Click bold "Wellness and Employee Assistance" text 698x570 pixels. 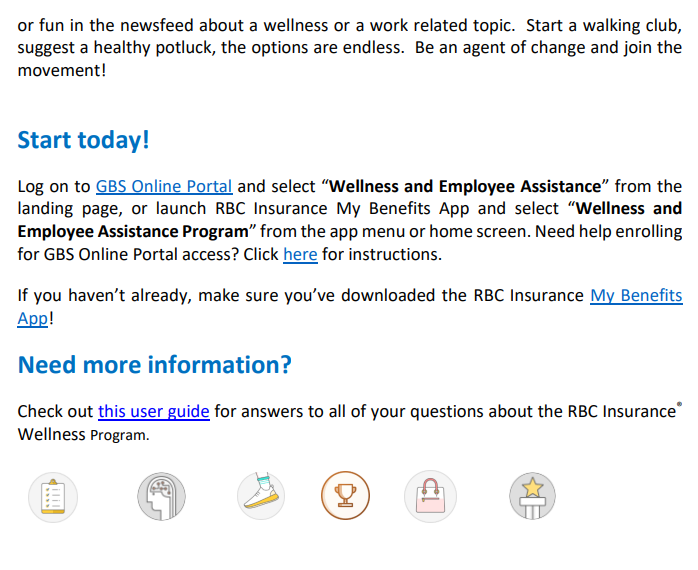point(465,186)
